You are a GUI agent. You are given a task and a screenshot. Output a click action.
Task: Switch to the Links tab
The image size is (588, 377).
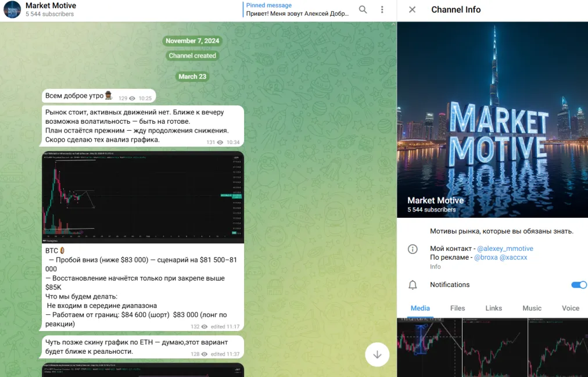(x=493, y=308)
